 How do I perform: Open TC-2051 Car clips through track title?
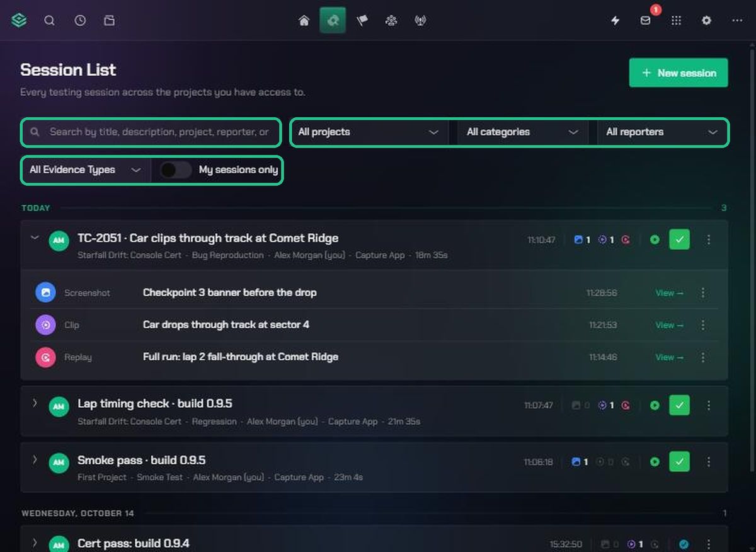coord(208,238)
